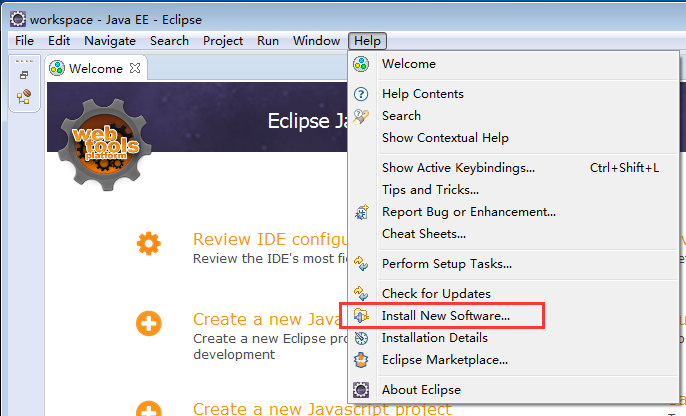Select the Welcome tab
The image size is (686, 416).
(95, 69)
